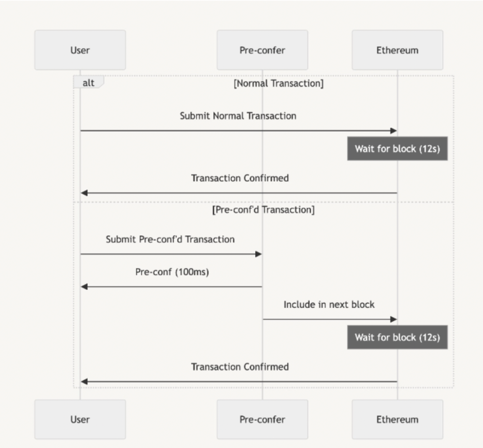Screen dimensions: 483x448
Task: Select the [Normal Transaction] section title
Action: (x=278, y=83)
